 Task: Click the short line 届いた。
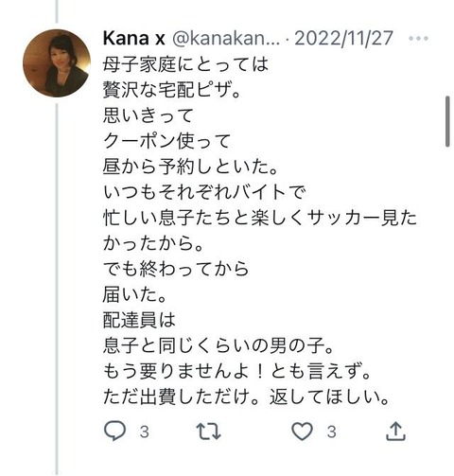pyautogui.click(x=135, y=294)
